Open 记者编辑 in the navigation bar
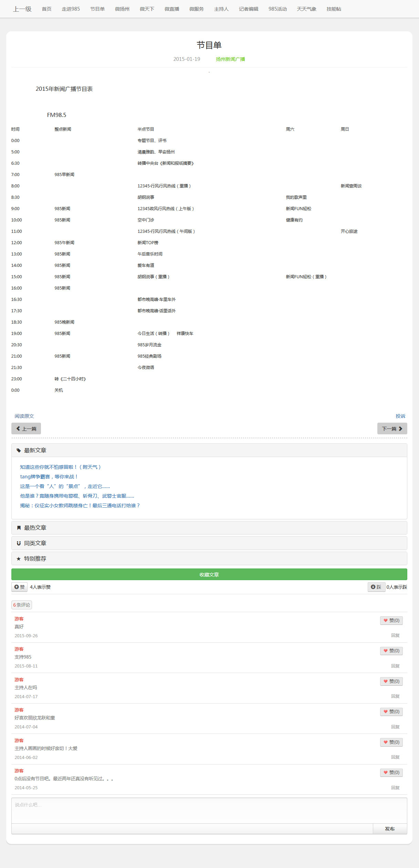419x868 pixels. (x=249, y=9)
